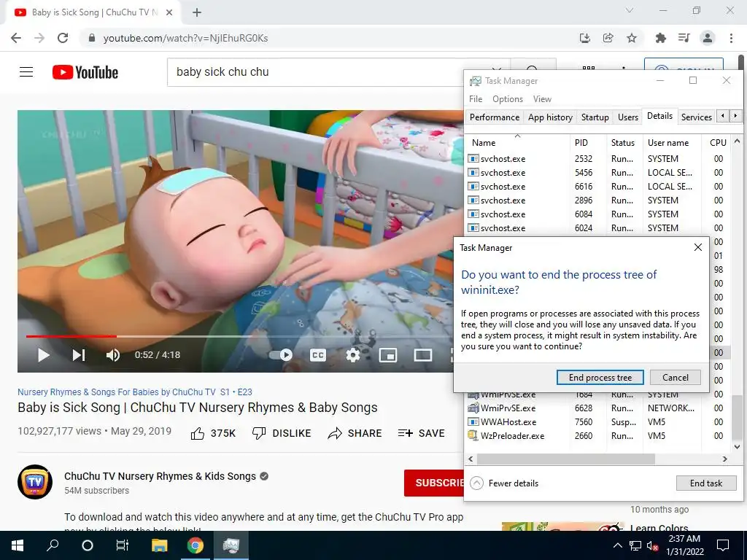This screenshot has width=747, height=560.
Task: Open a new Chrome tab
Action: click(197, 12)
